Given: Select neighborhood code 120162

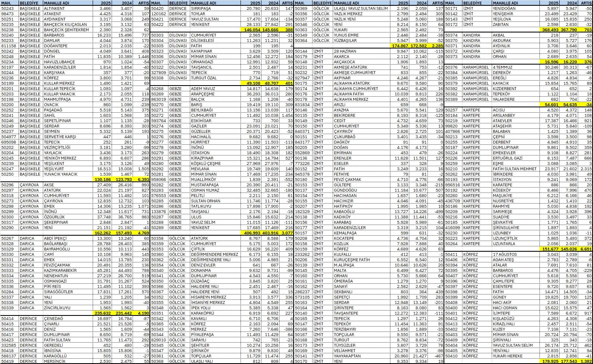Looking at the screenshot, I should click(159, 14).
